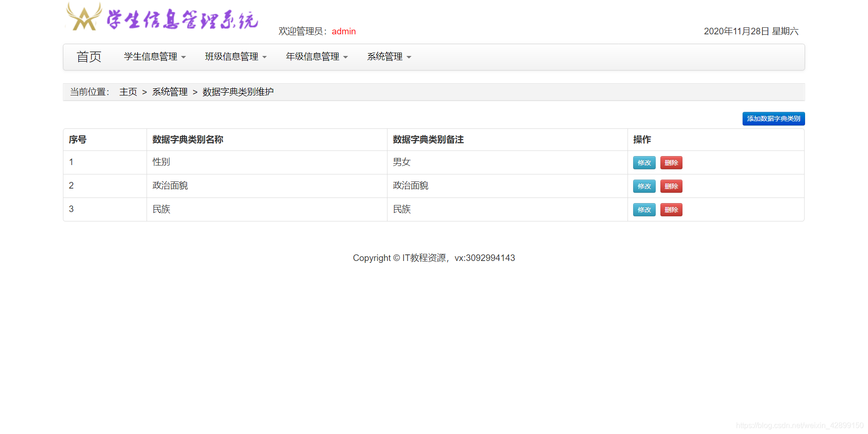Click the 添加数据字典类别 button
The width and height of the screenshot is (868, 434).
[x=774, y=118]
